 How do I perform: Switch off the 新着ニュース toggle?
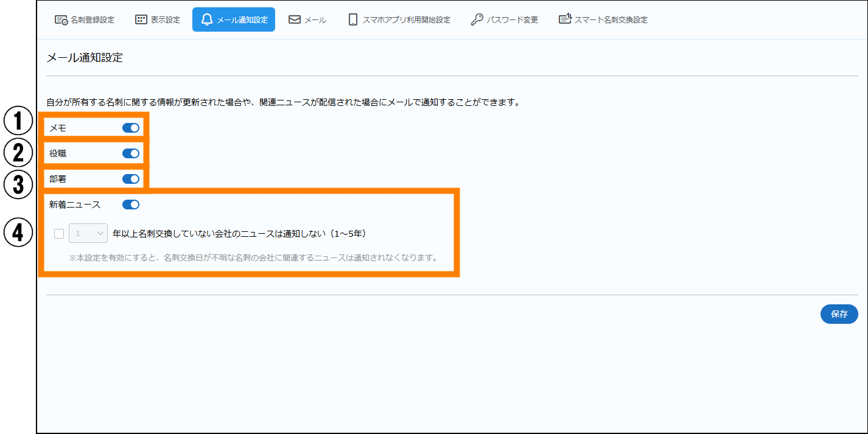pos(131,205)
